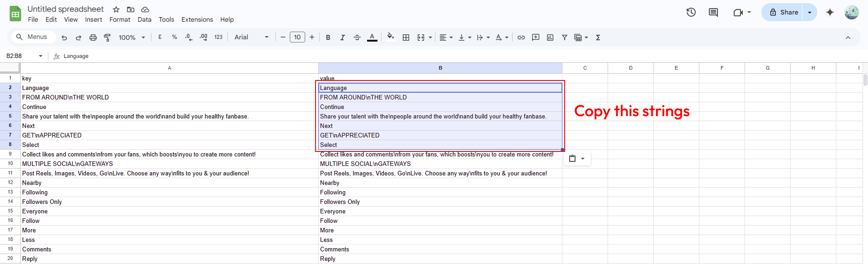Viewport: 868px width, 264px height.
Task: Toggle italic formatting
Action: (x=343, y=38)
